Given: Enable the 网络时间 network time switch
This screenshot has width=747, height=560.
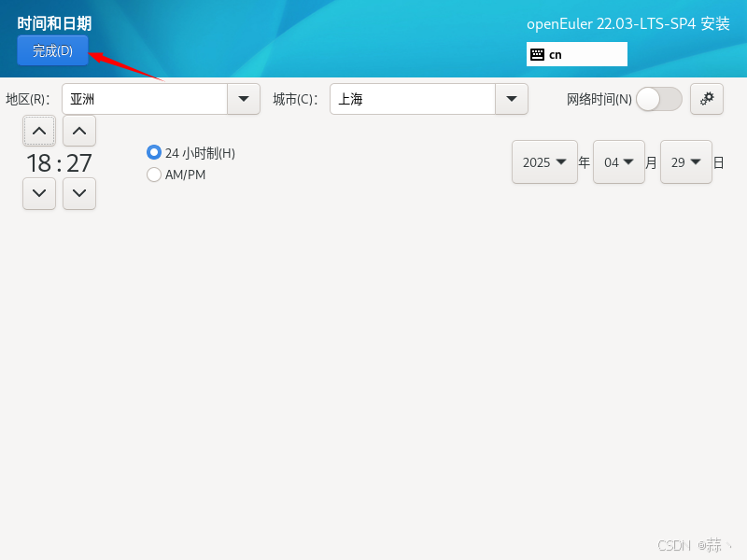Looking at the screenshot, I should click(658, 99).
